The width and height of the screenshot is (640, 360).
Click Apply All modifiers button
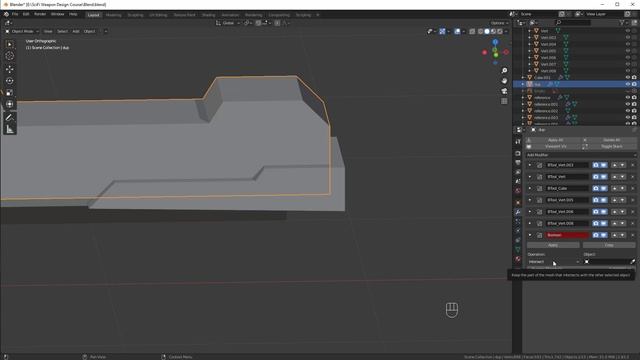point(553,140)
